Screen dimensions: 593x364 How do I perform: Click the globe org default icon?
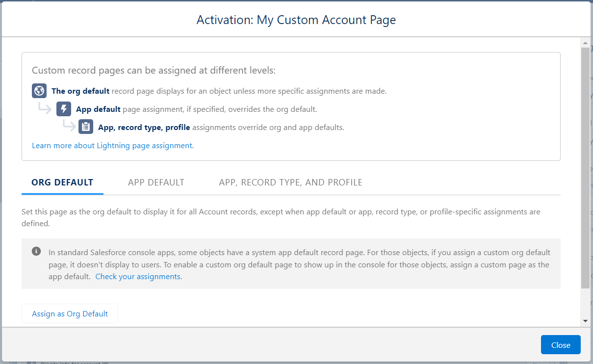[x=39, y=91]
